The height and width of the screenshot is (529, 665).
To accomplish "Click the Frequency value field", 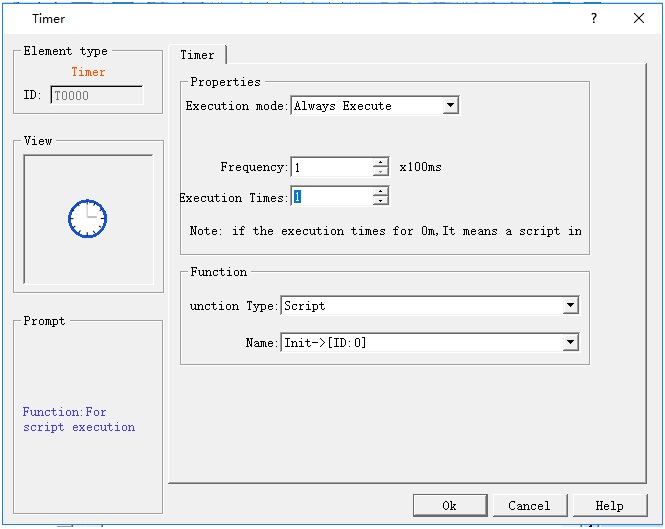I will [x=331, y=168].
